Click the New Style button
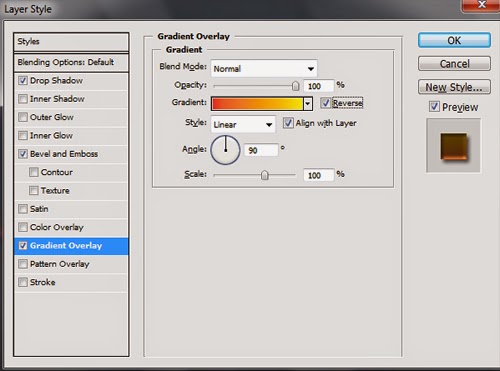Screen dimensions: 500x371 (454, 87)
